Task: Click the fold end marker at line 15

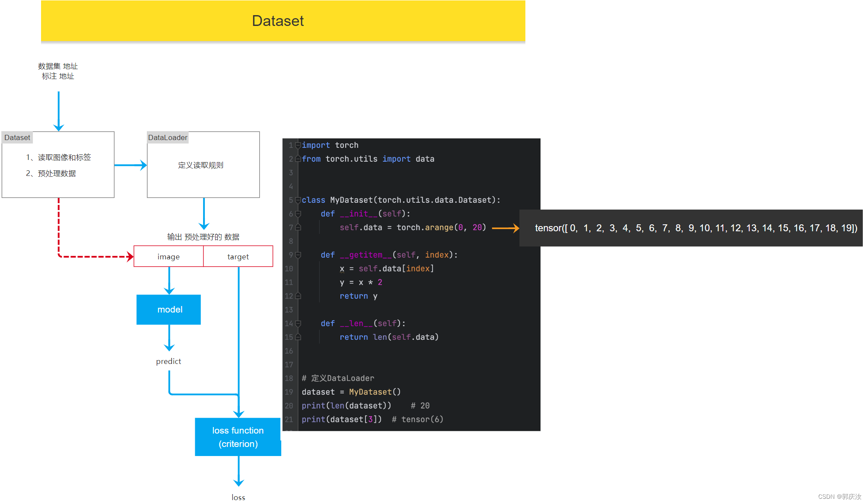Action: [x=298, y=337]
